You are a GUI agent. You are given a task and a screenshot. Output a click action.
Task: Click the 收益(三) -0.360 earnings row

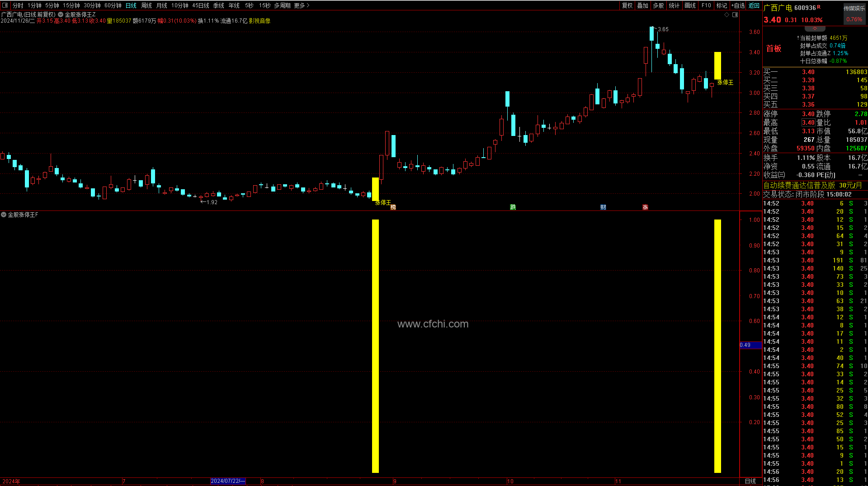coord(789,175)
